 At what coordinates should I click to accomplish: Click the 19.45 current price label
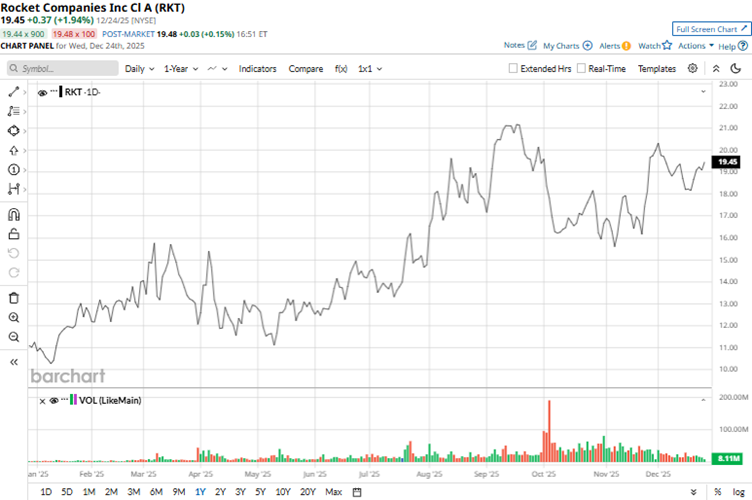click(x=727, y=162)
